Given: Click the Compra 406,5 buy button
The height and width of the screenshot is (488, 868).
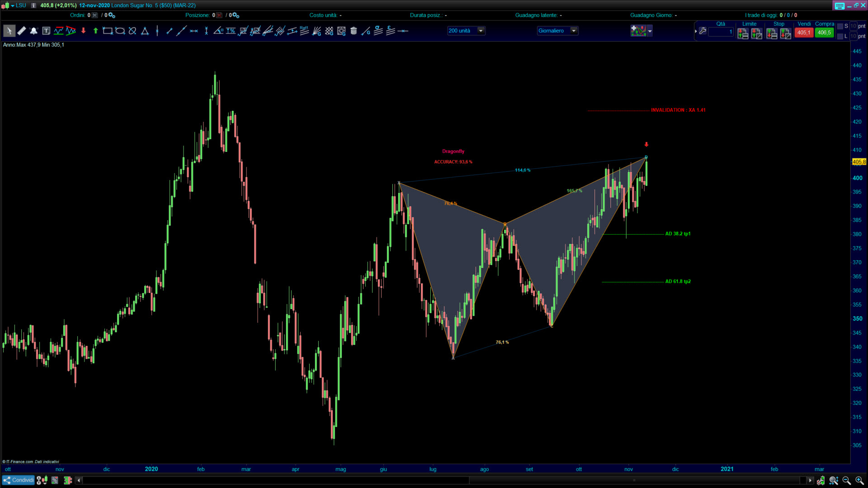Looking at the screenshot, I should [x=824, y=33].
